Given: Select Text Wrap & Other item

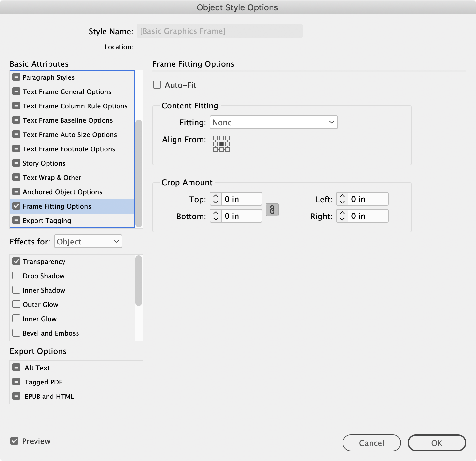Looking at the screenshot, I should coord(72,178).
